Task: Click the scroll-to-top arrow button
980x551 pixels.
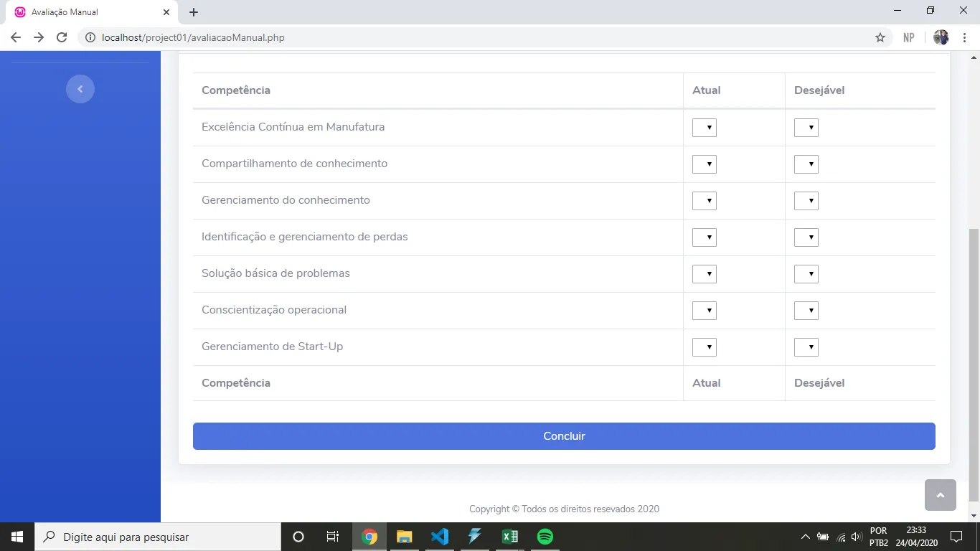Action: pyautogui.click(x=941, y=495)
